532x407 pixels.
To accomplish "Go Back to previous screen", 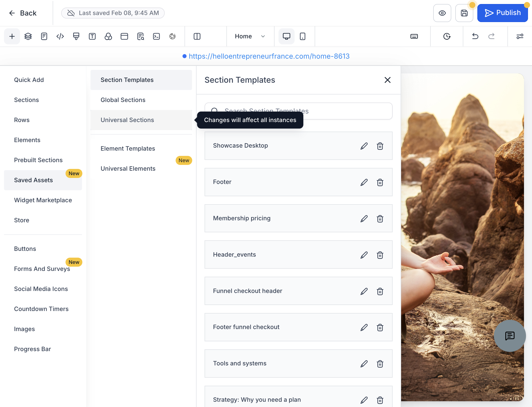I will pos(23,13).
